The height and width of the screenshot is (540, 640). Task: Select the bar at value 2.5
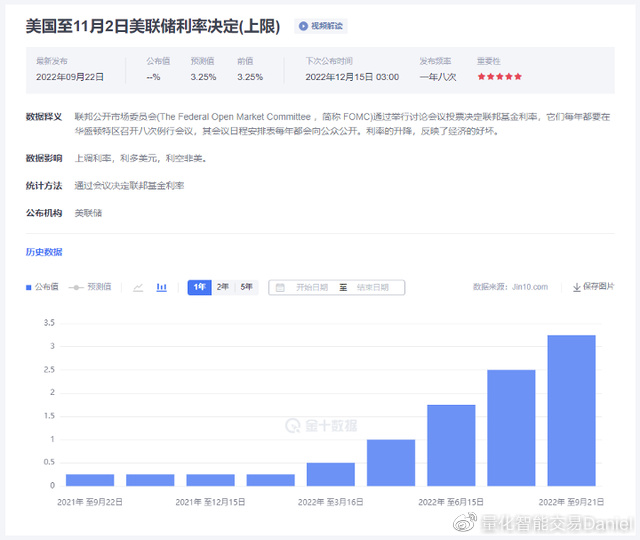coord(511,428)
